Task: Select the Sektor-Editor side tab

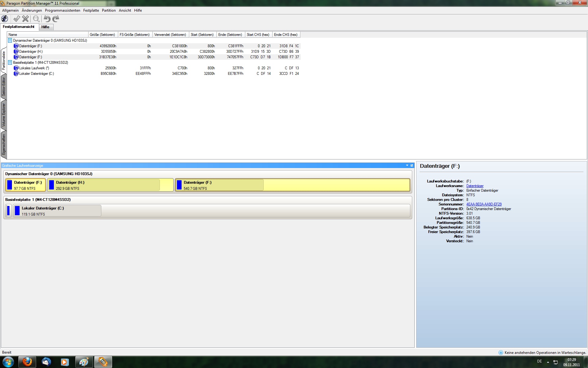Action: click(x=4, y=87)
